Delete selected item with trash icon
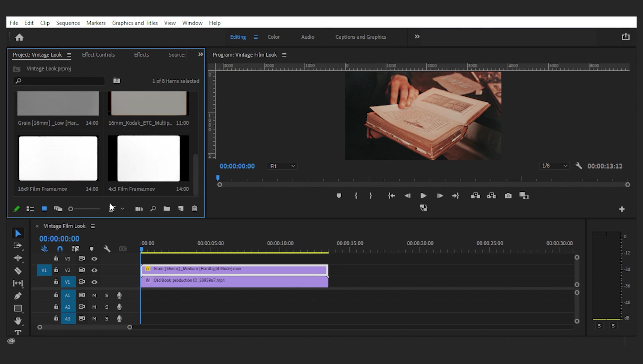The image size is (643, 364). click(194, 208)
